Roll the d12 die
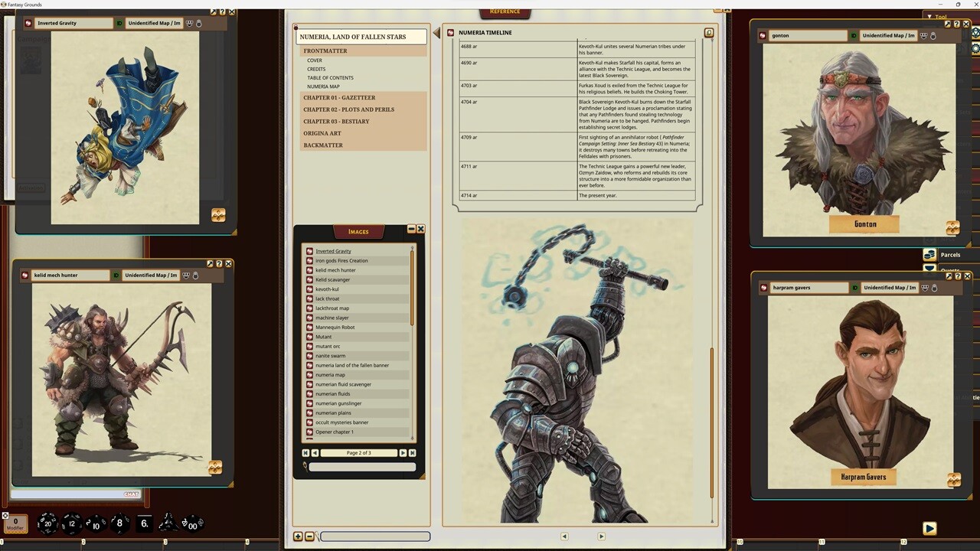 tap(71, 523)
